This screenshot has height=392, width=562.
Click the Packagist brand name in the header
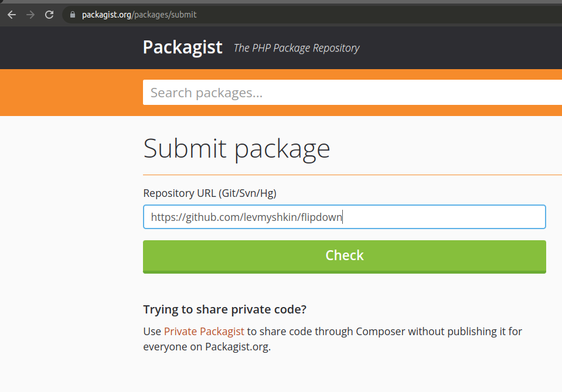(182, 47)
